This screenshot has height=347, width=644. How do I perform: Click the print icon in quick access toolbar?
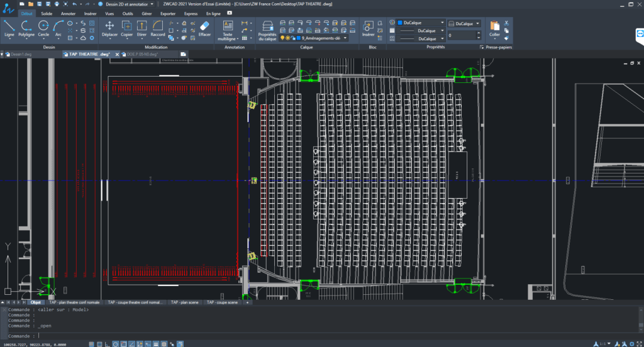(57, 4)
